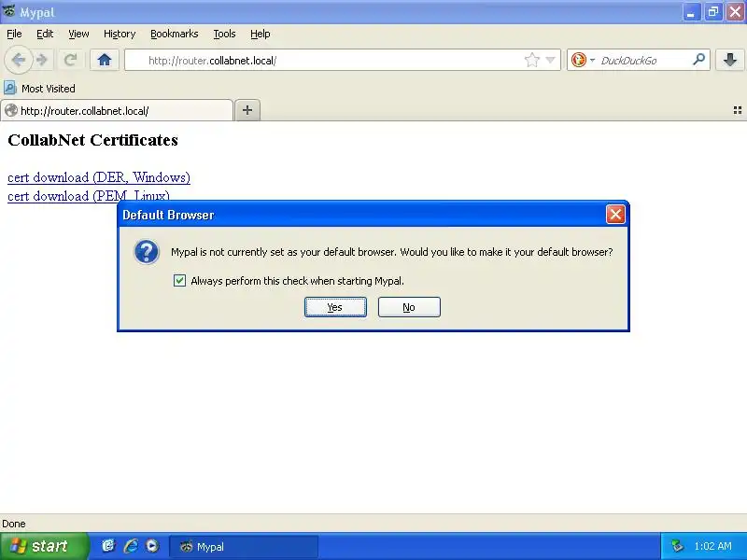
Task: Select the Mypal taskbar button
Action: click(x=244, y=546)
